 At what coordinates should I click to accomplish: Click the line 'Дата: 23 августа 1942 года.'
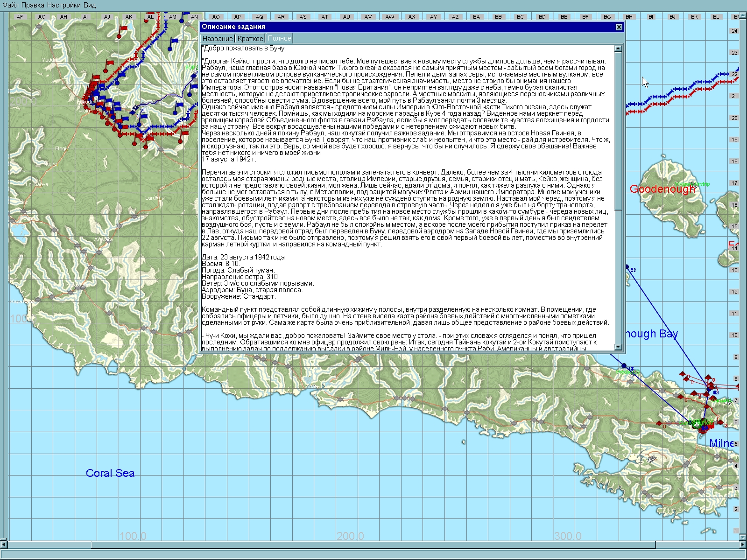click(x=244, y=257)
